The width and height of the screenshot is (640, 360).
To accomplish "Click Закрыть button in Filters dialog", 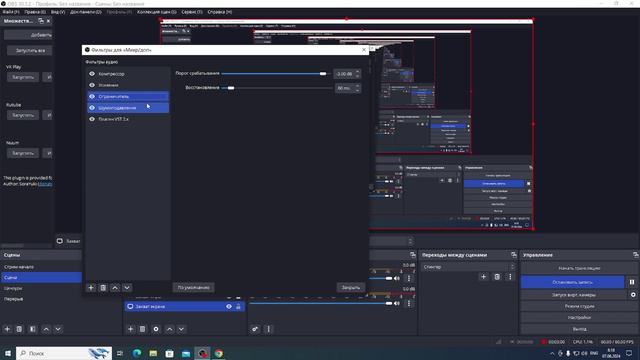I will [x=351, y=287].
